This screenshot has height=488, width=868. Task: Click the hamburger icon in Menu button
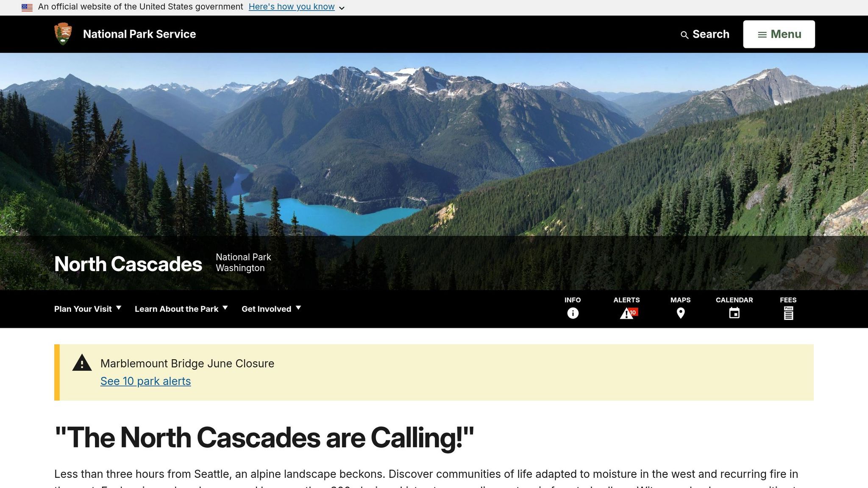coord(762,35)
